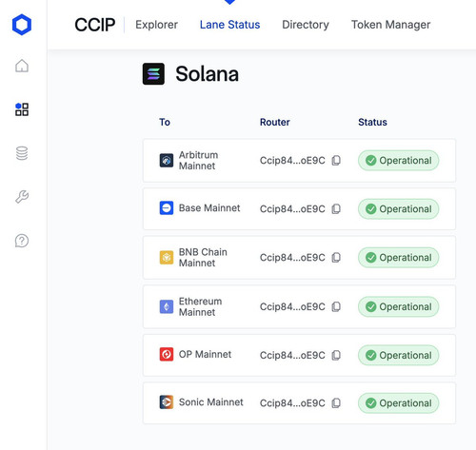476x450 pixels.
Task: Click Operational status badge for OP Mainnet
Action: click(399, 355)
